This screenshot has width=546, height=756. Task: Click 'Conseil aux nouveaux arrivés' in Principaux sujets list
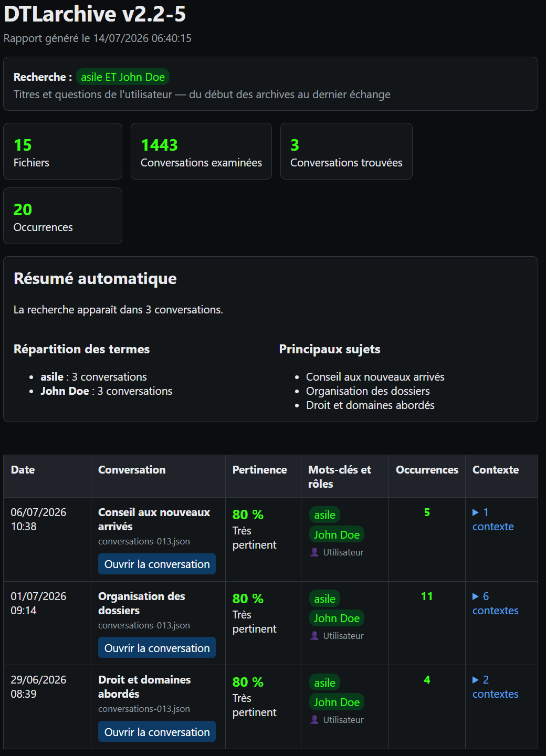click(x=375, y=377)
